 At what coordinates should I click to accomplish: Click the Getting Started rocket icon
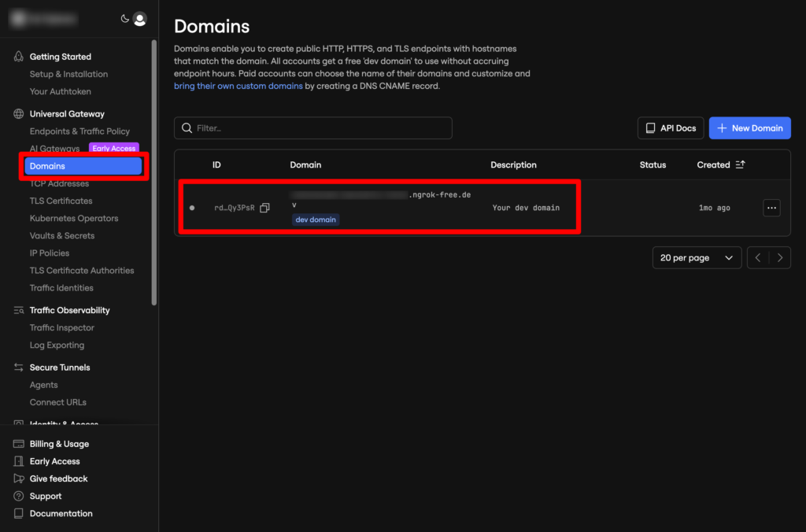click(19, 57)
